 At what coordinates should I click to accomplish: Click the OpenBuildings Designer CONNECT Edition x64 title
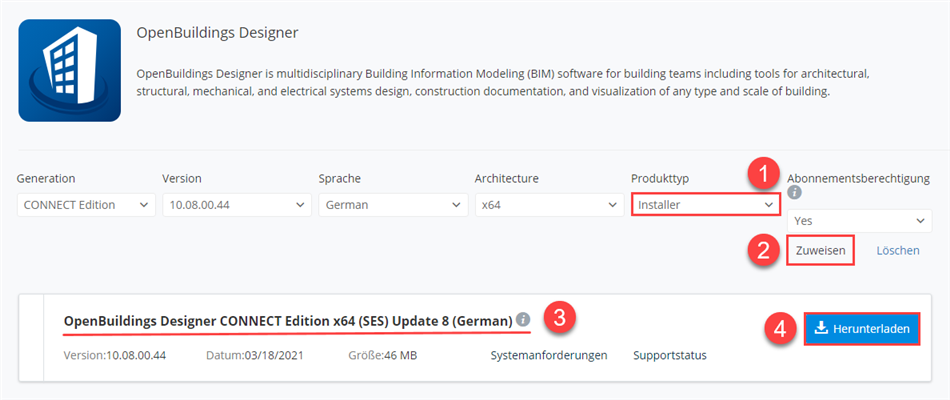(x=288, y=321)
